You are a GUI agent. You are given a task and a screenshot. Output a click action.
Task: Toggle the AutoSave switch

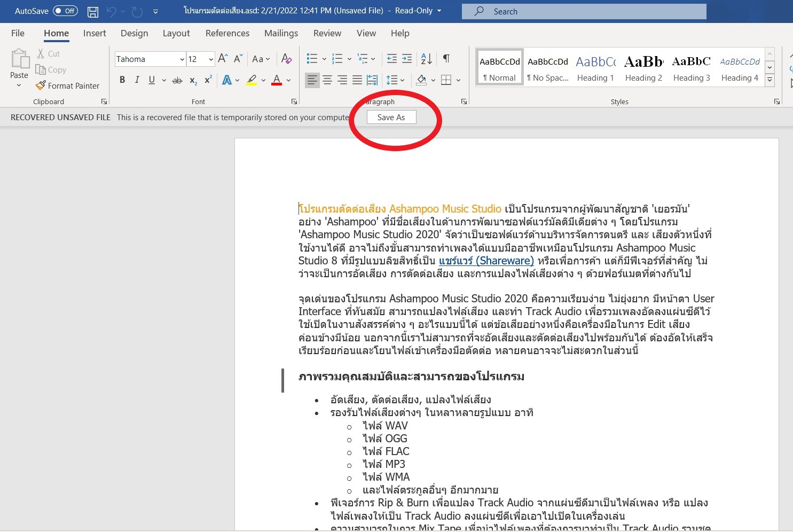pos(65,11)
